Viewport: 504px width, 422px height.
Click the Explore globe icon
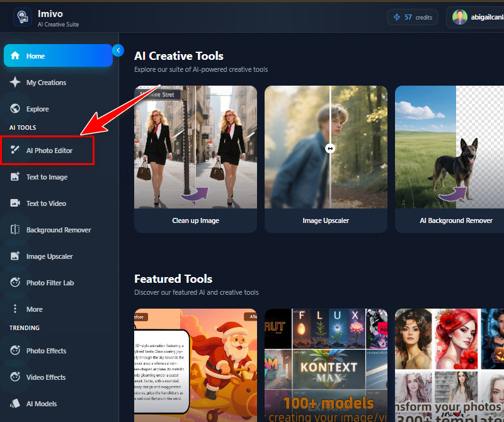coord(15,108)
